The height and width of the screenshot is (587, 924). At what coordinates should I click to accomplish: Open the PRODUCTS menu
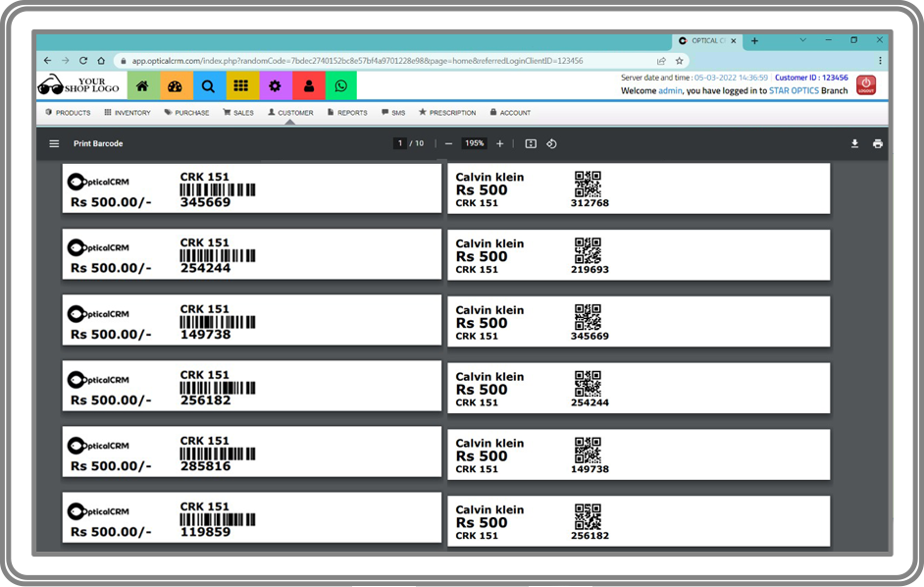point(68,112)
